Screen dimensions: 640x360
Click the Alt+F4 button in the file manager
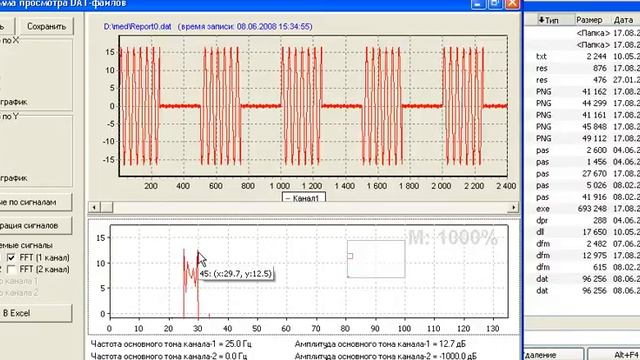pyautogui.click(x=614, y=354)
